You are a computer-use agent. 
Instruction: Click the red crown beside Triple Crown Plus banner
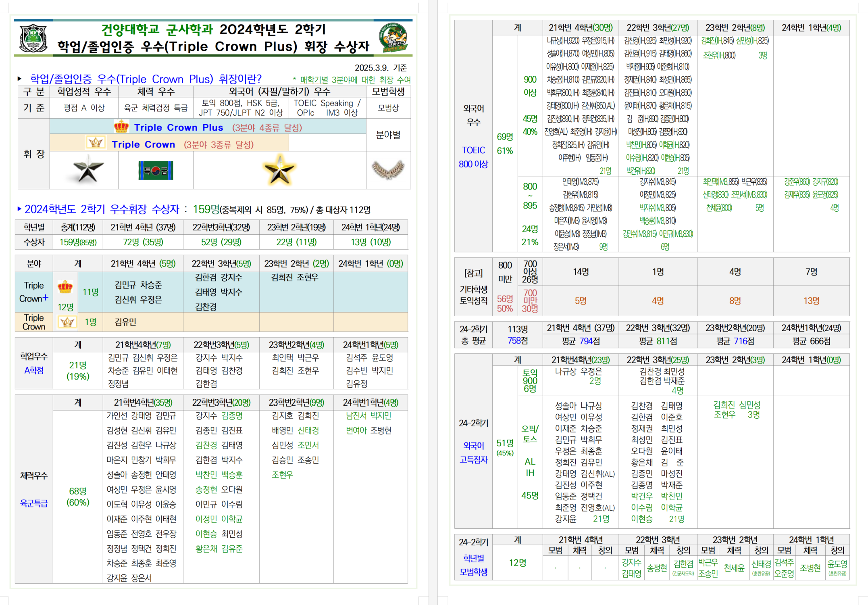[121, 127]
